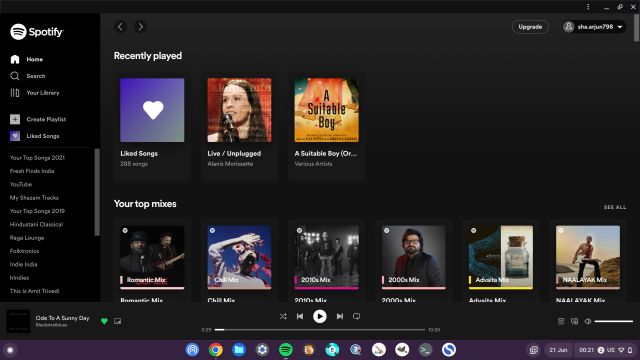Image resolution: width=640 pixels, height=360 pixels.
Task: Click the Create Playlist plus icon
Action: click(x=15, y=119)
